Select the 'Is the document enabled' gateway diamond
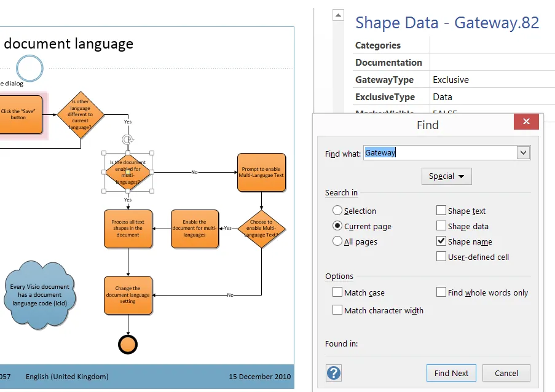 (128, 172)
